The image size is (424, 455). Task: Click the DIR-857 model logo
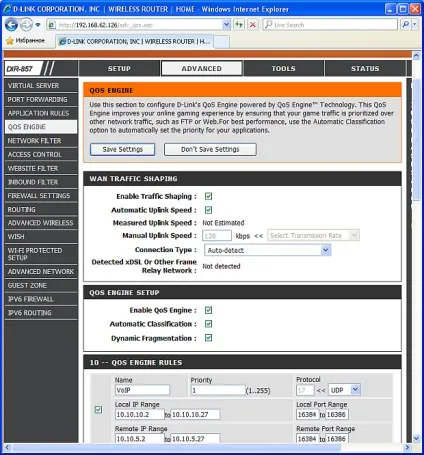(23, 69)
